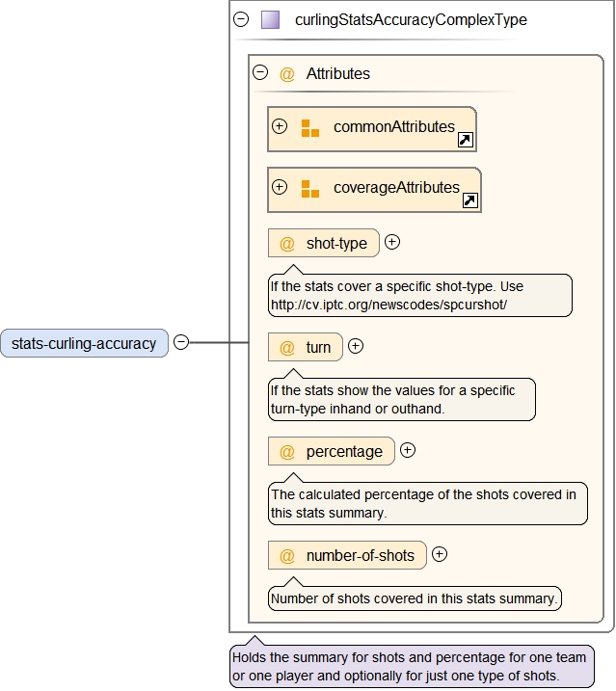Follow the commonAttributes reference arrow icon
Viewport: 616px width, 691px height.
(465, 141)
